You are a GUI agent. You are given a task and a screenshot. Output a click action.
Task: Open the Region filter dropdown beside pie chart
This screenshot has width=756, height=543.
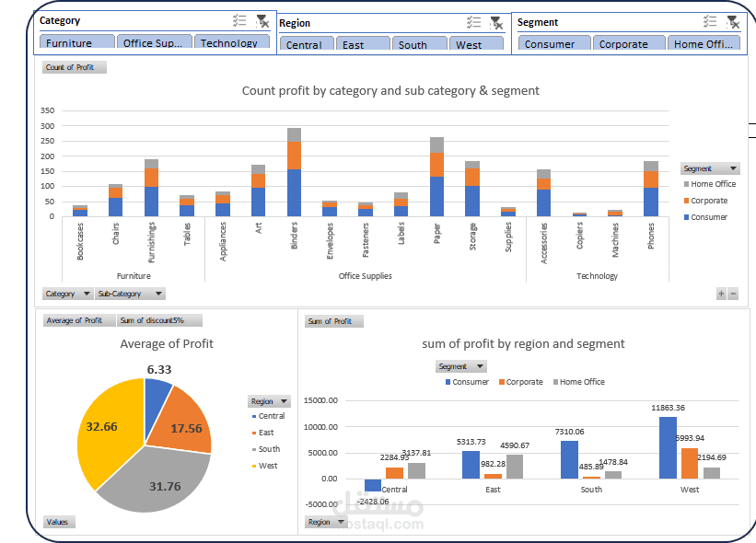click(269, 401)
